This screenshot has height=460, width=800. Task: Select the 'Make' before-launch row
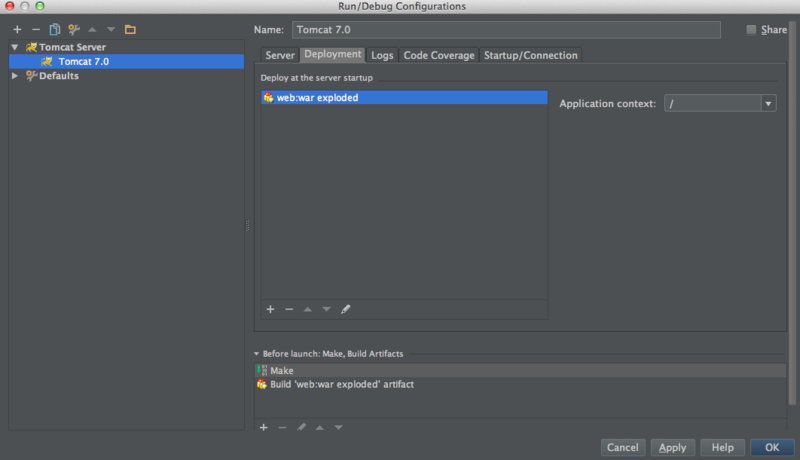(x=520, y=370)
